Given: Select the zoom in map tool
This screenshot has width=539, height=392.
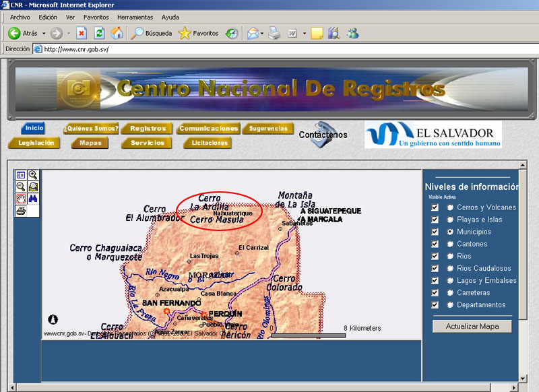Looking at the screenshot, I should point(32,175).
